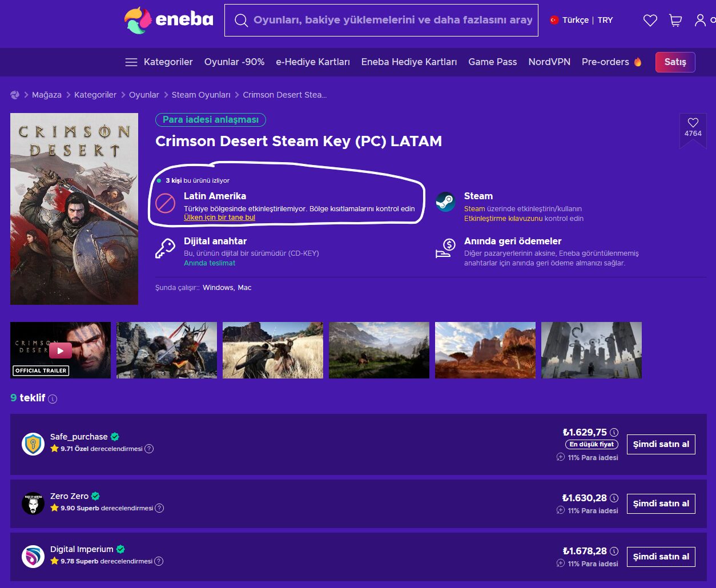Click the Zero Zero seller name
This screenshot has height=588, width=716.
pyautogui.click(x=69, y=496)
